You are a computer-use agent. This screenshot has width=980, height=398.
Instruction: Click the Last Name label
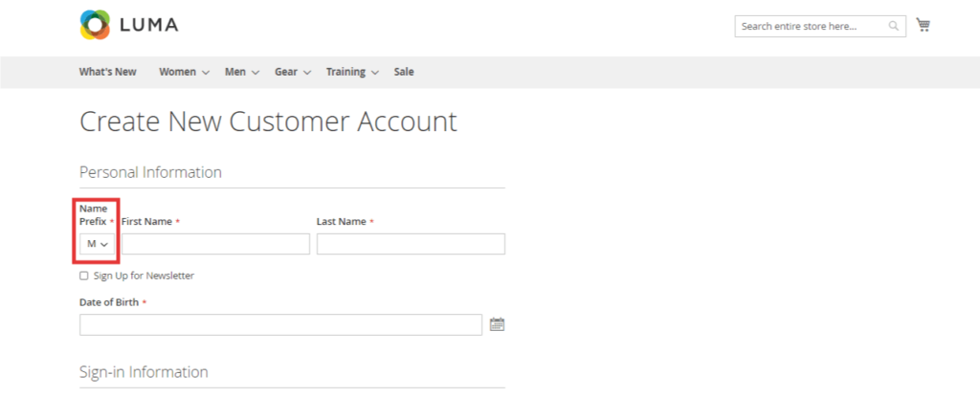click(x=342, y=222)
